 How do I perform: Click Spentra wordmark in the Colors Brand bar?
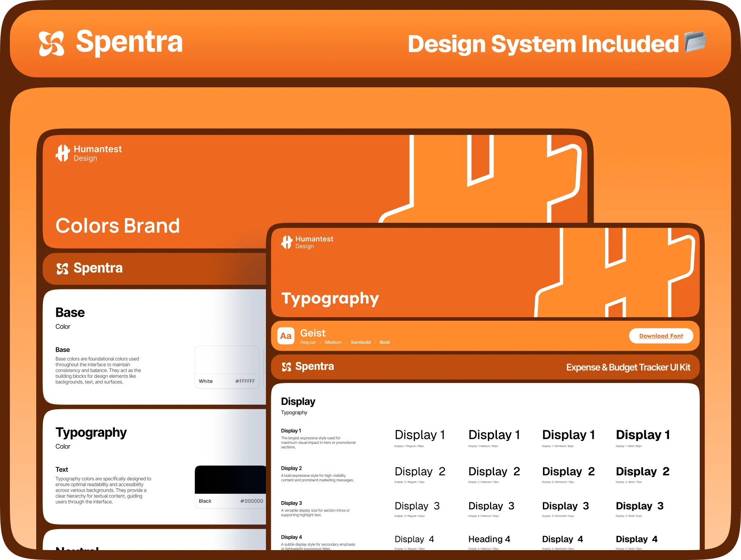point(98,268)
